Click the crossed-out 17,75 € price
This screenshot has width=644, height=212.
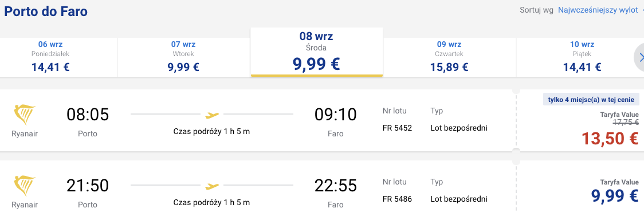coord(626,122)
